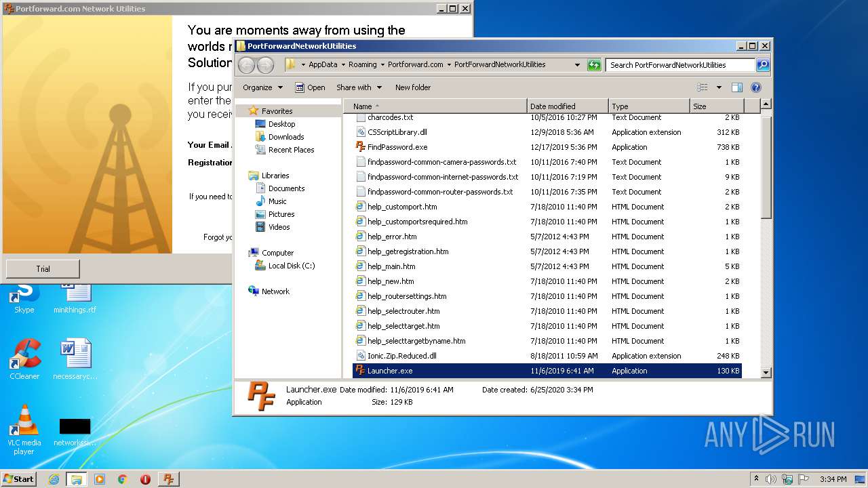Image resolution: width=868 pixels, height=488 pixels.
Task: Select help_selecttargetbyname.htm file
Action: (x=416, y=341)
